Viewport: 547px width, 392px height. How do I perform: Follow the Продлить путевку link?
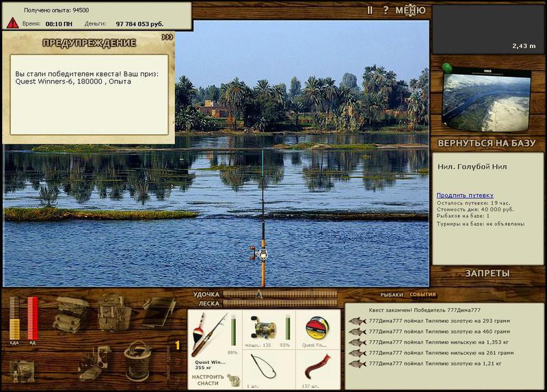coord(465,195)
